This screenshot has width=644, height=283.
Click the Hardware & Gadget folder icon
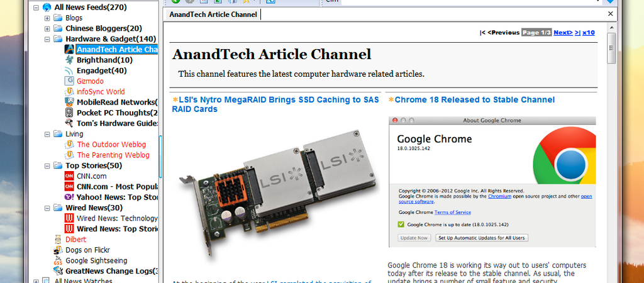click(x=58, y=39)
